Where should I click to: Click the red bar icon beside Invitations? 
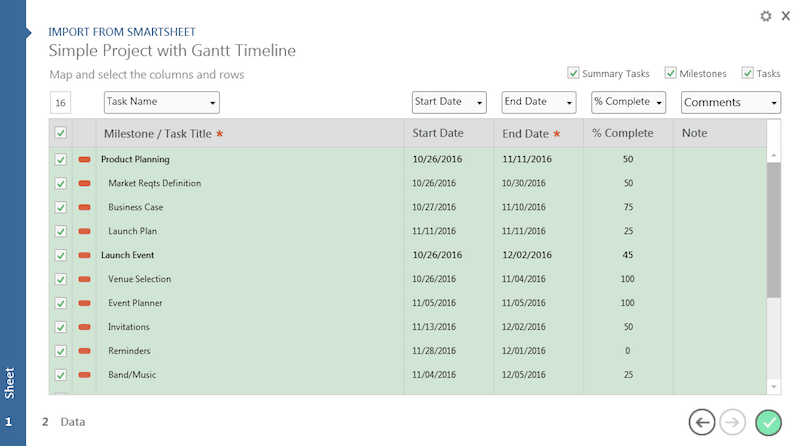(x=85, y=327)
